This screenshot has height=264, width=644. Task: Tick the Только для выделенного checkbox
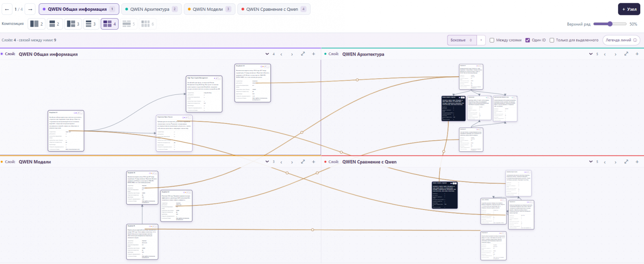point(552,40)
